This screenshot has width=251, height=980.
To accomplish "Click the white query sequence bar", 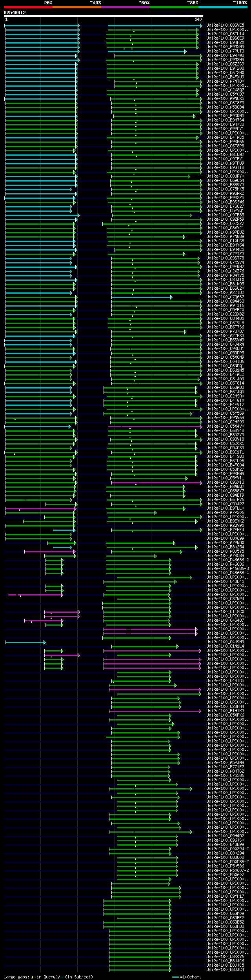I will tap(104, 16).
